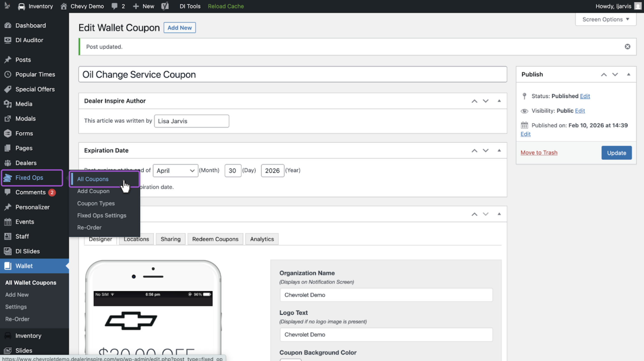
Task: Open DI Tools admin bar menu
Action: 190,6
